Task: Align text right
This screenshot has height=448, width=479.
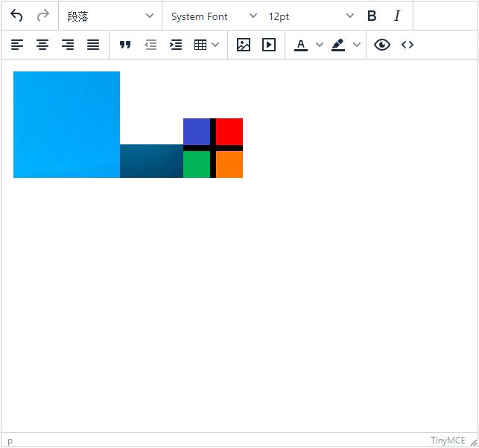Action: pyautogui.click(x=68, y=45)
